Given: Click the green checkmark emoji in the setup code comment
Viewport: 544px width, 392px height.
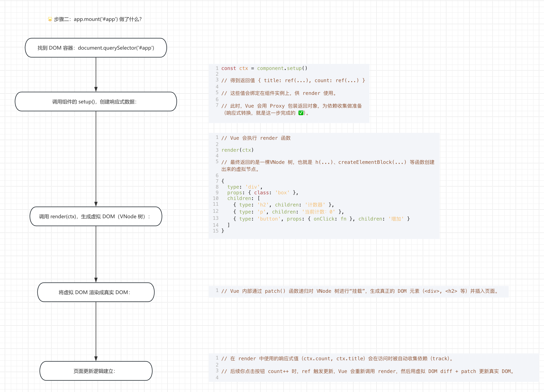Looking at the screenshot, I should coord(301,113).
